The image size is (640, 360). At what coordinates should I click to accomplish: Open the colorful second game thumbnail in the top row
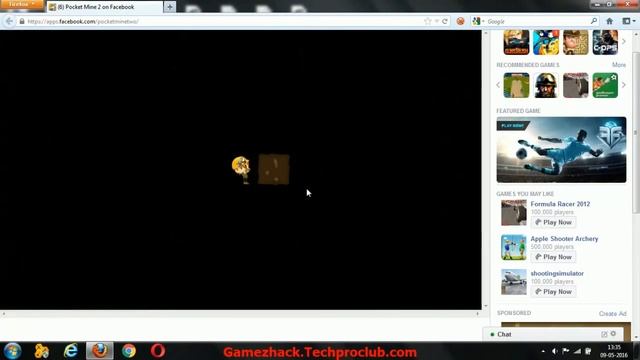(x=546, y=42)
